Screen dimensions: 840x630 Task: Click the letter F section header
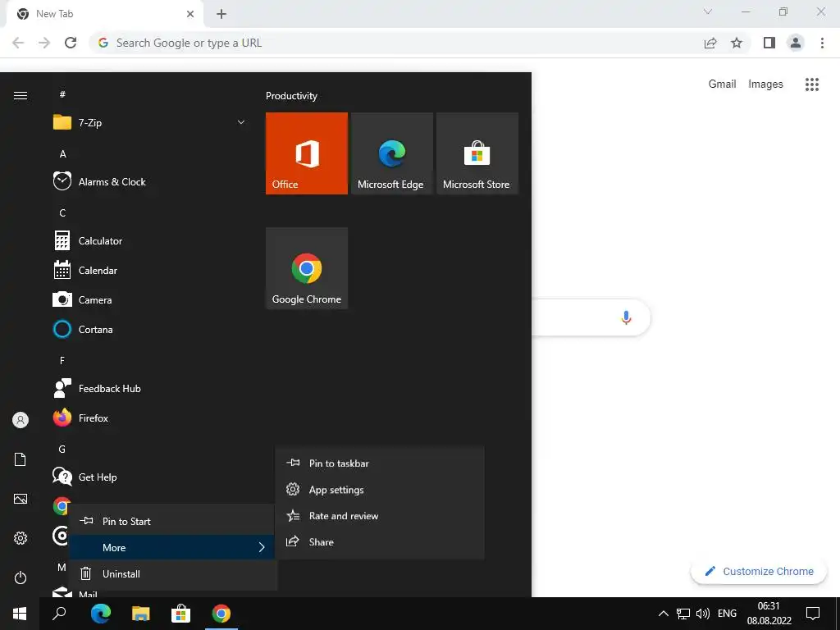tap(62, 361)
